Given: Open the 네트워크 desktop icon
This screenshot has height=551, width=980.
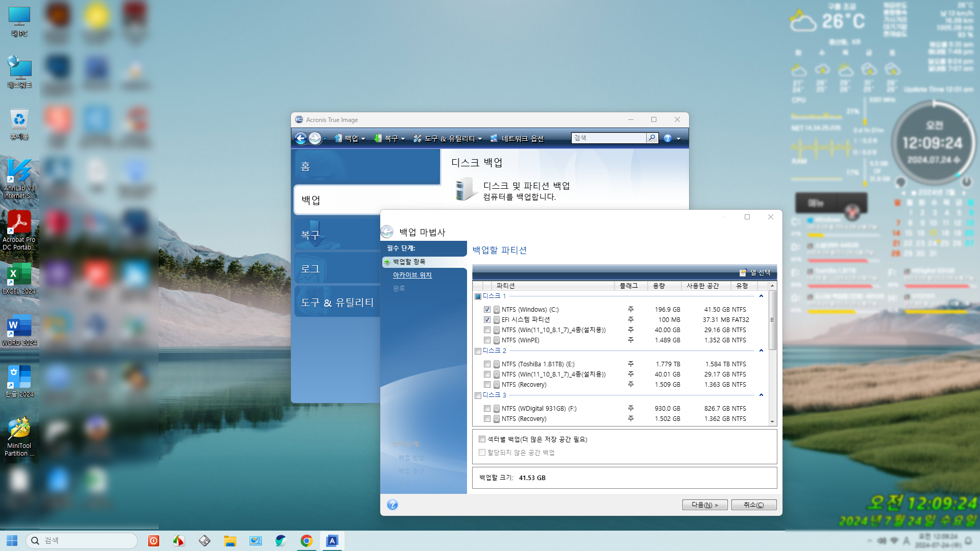Looking at the screenshot, I should click(19, 72).
